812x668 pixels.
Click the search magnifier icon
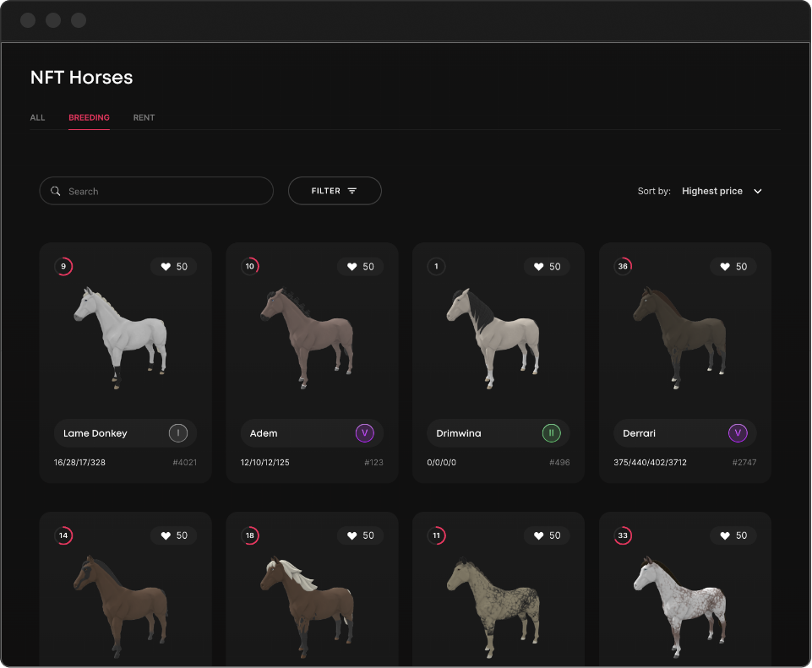pos(56,191)
